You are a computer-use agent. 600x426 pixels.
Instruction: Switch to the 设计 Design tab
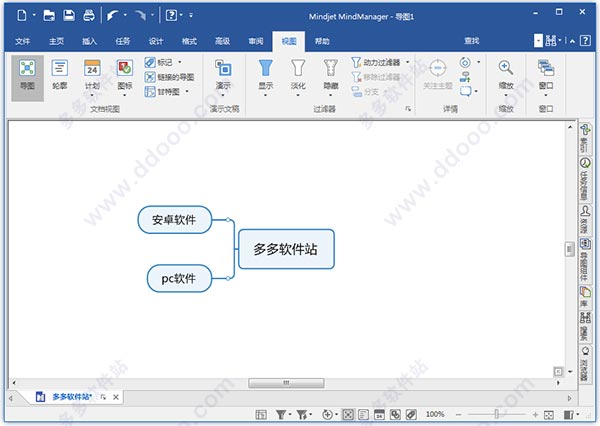coord(156,41)
